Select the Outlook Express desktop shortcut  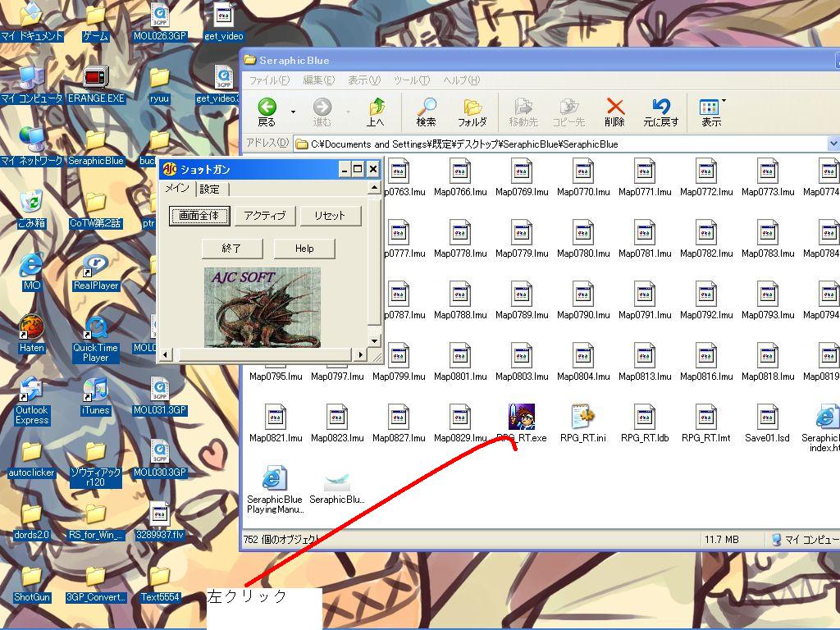tap(31, 390)
